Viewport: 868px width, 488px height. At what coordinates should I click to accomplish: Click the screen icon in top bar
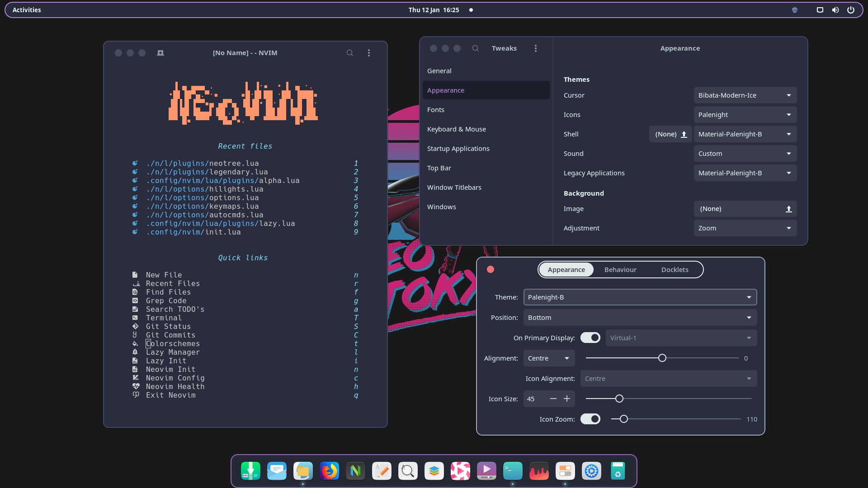(x=820, y=10)
